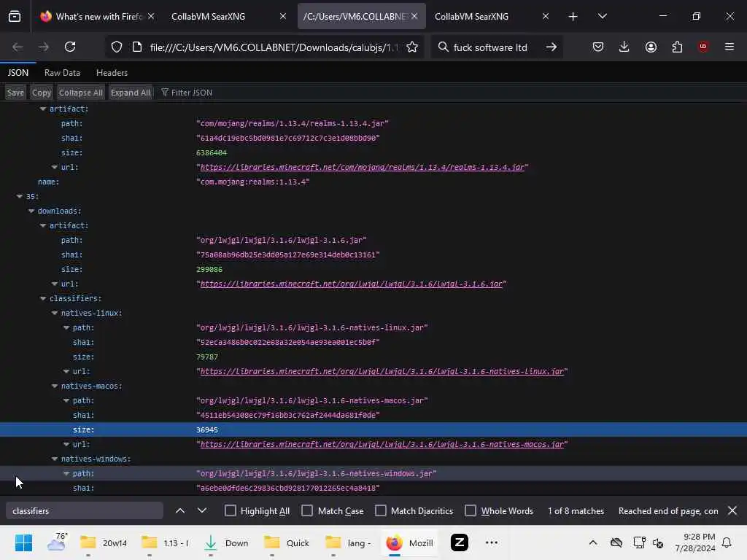
Task: Collapse the downloads node under 35
Action: (x=31, y=211)
